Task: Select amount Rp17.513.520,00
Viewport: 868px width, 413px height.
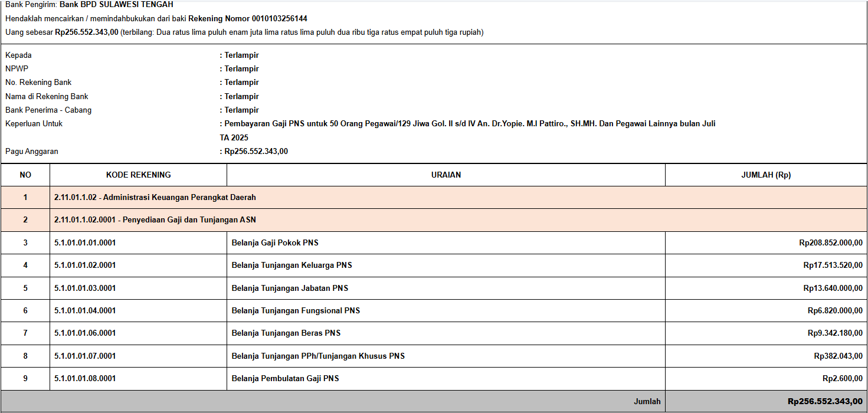Action: click(x=833, y=265)
